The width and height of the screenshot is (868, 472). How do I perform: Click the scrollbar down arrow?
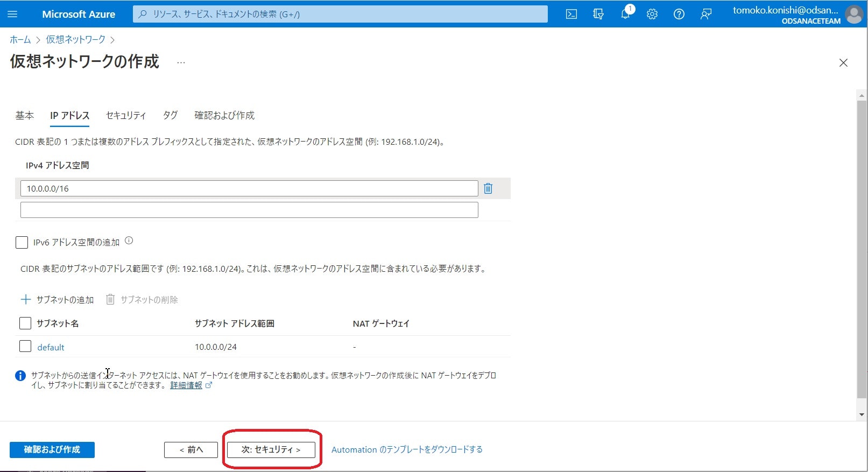tap(862, 414)
